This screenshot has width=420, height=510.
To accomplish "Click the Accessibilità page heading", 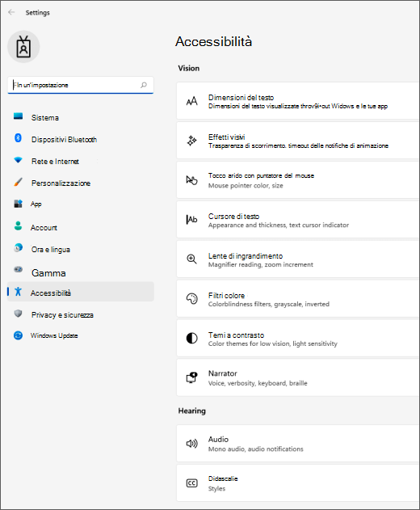I will point(213,42).
